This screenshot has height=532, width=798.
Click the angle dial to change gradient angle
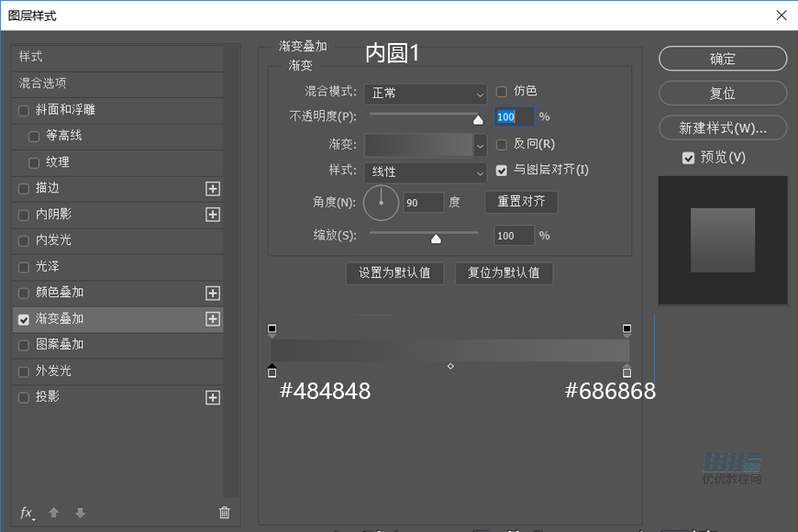coord(382,203)
